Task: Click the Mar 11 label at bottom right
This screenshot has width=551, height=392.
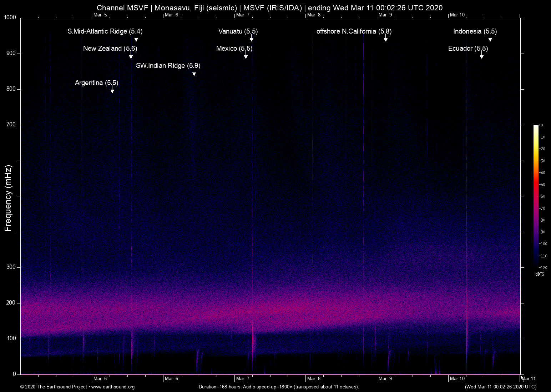Action: [x=529, y=378]
